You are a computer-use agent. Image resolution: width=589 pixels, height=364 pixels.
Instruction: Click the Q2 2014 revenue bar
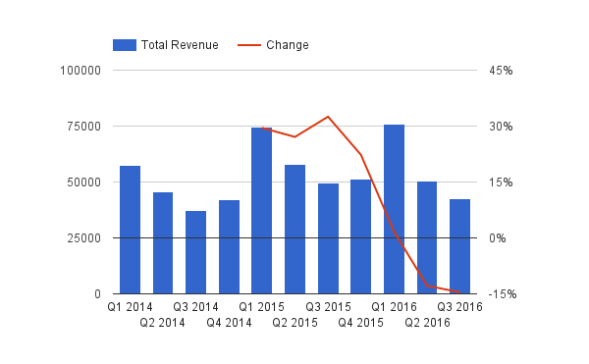pyautogui.click(x=163, y=243)
